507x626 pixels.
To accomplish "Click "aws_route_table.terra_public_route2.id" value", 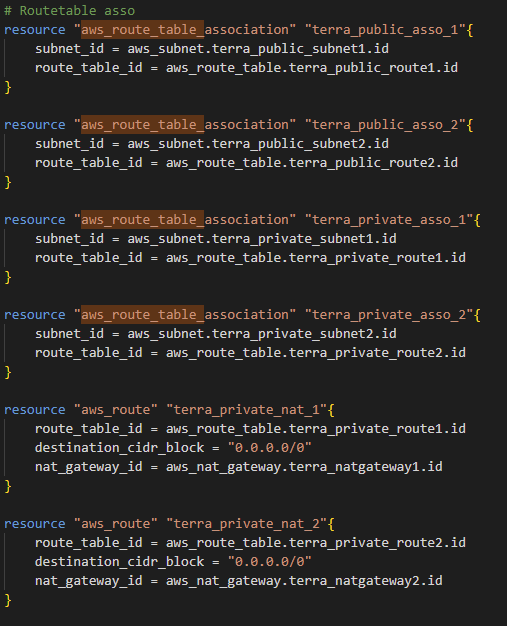I will coord(312,163).
